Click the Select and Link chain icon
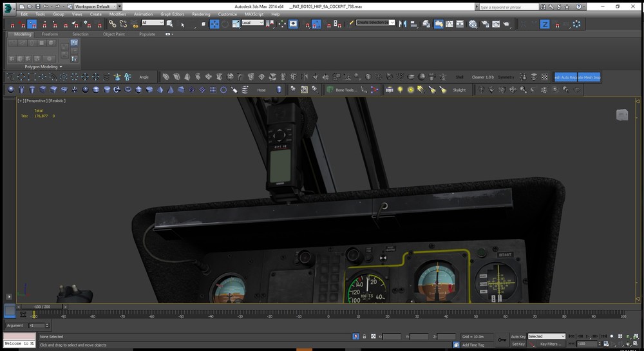The height and width of the screenshot is (351, 644). [x=112, y=24]
